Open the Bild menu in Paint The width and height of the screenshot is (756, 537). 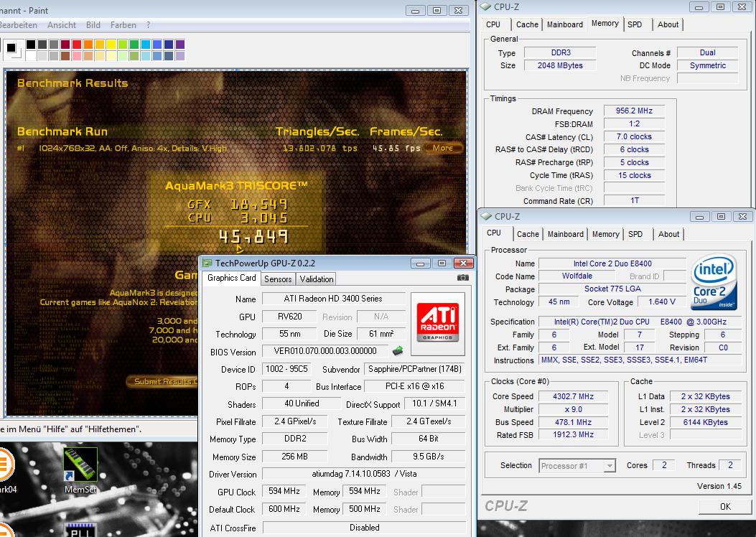[x=93, y=25]
